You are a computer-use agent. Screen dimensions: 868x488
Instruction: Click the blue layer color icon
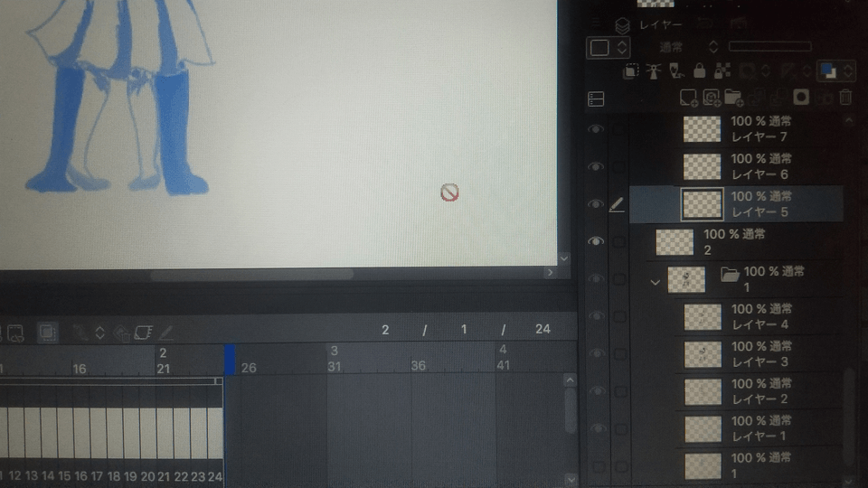(x=828, y=70)
